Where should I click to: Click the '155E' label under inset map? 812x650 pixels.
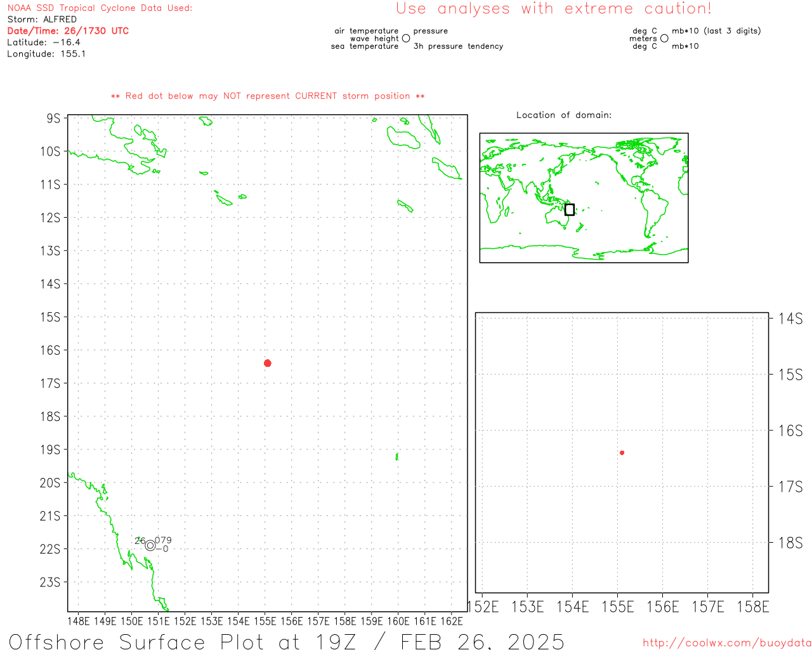point(618,607)
